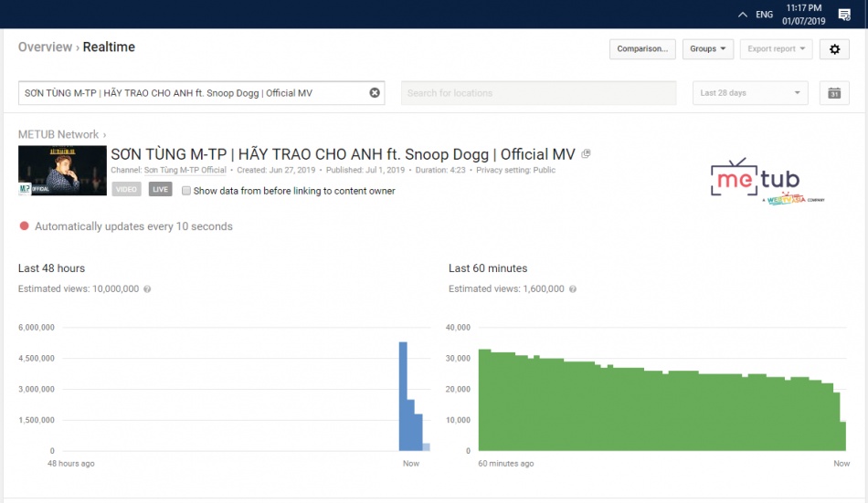Image resolution: width=868 pixels, height=503 pixels.
Task: Toggle the LIVE filter badge
Action: (160, 190)
